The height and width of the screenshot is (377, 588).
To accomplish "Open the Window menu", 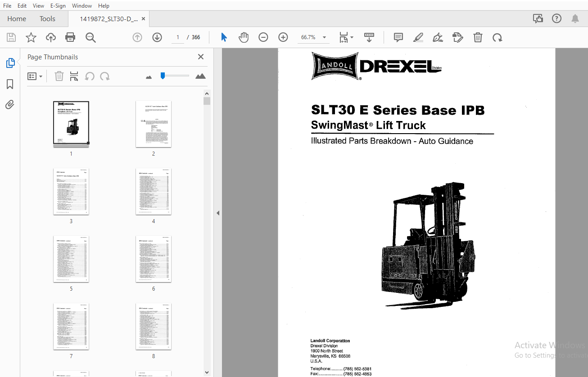I will coord(82,6).
